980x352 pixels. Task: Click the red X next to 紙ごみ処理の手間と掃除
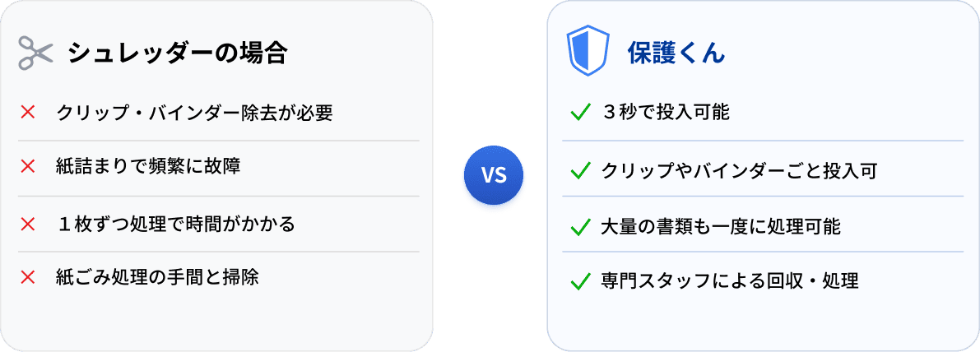pos(27,277)
